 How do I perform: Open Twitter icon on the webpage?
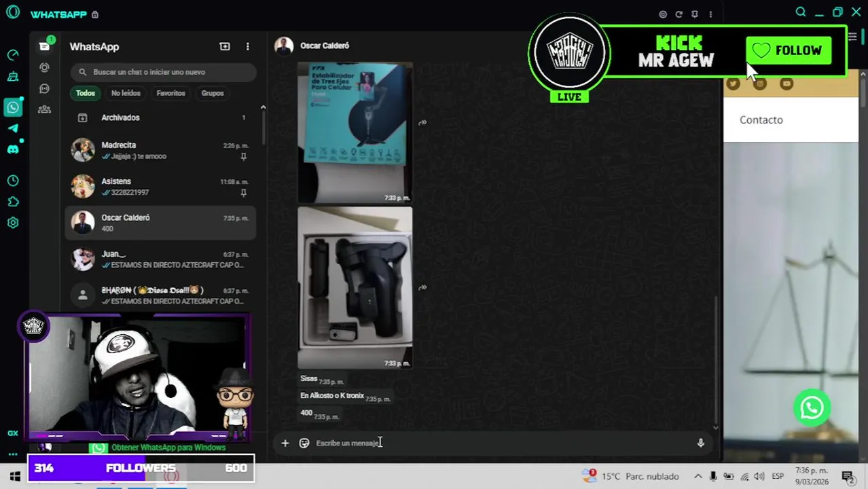tap(733, 84)
